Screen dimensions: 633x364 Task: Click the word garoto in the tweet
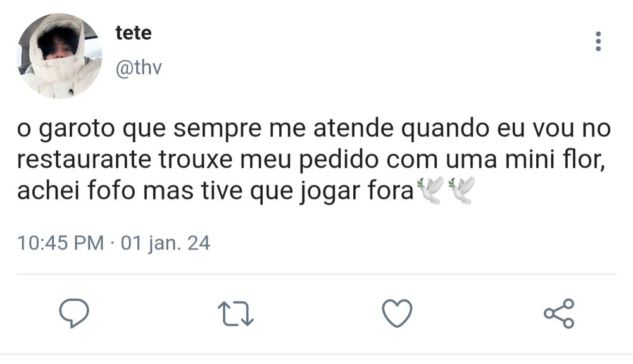pyautogui.click(x=77, y=129)
